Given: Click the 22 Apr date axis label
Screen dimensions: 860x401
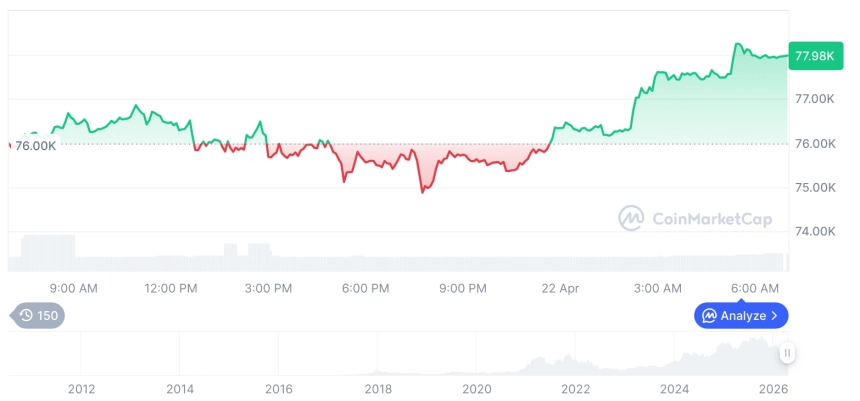Looking at the screenshot, I should tap(560, 288).
